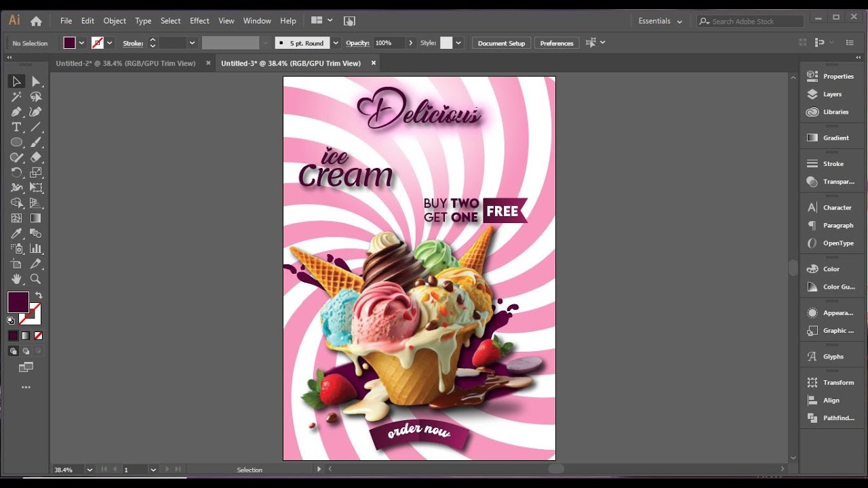Select the Scale tool
This screenshot has width=868, height=488.
coord(36,173)
